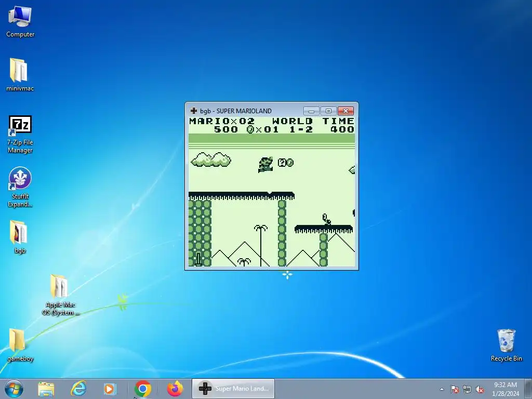Click the question mark block in game
Image resolution: width=532 pixels, height=399 pixels.
(x=282, y=163)
